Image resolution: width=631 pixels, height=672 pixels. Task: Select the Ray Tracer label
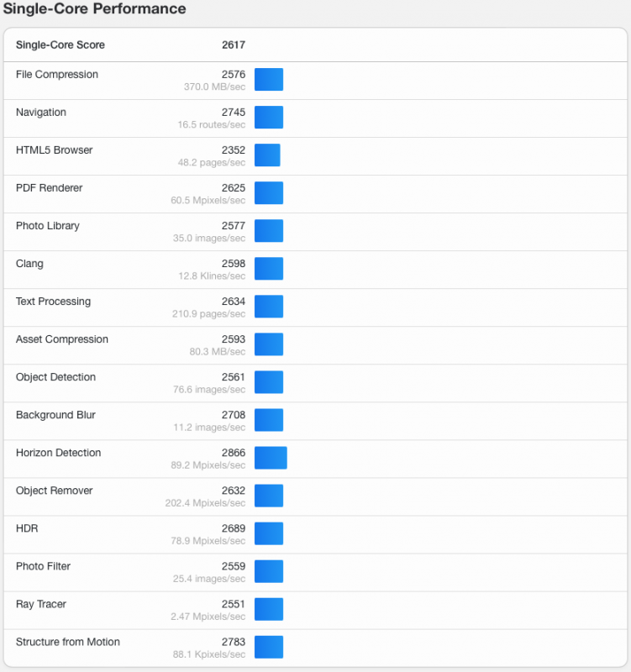tap(41, 604)
